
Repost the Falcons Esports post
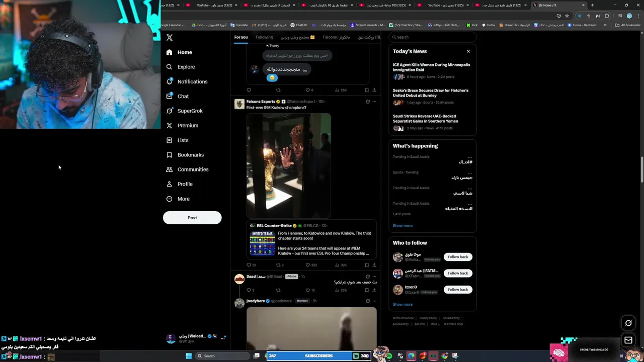[x=278, y=265]
